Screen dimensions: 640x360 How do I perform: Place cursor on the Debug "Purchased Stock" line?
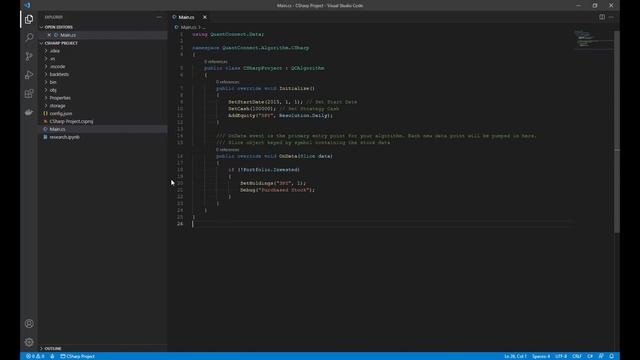click(278, 190)
